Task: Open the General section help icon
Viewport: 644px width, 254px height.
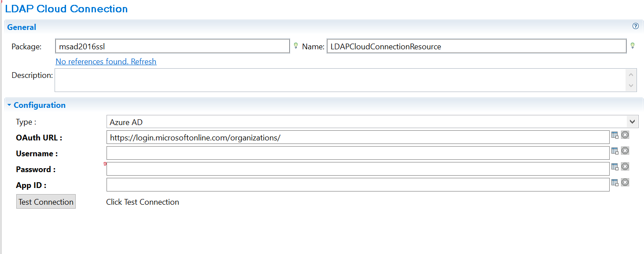Action: coord(635,26)
